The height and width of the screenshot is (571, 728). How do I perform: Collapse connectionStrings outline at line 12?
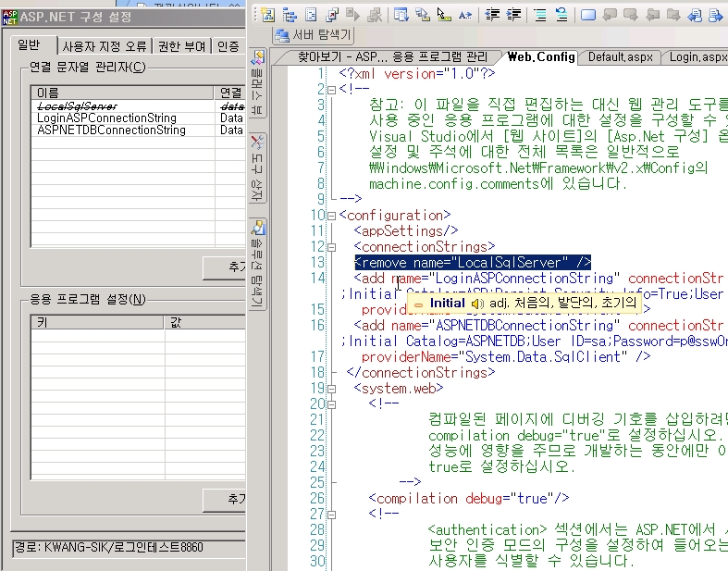point(331,248)
